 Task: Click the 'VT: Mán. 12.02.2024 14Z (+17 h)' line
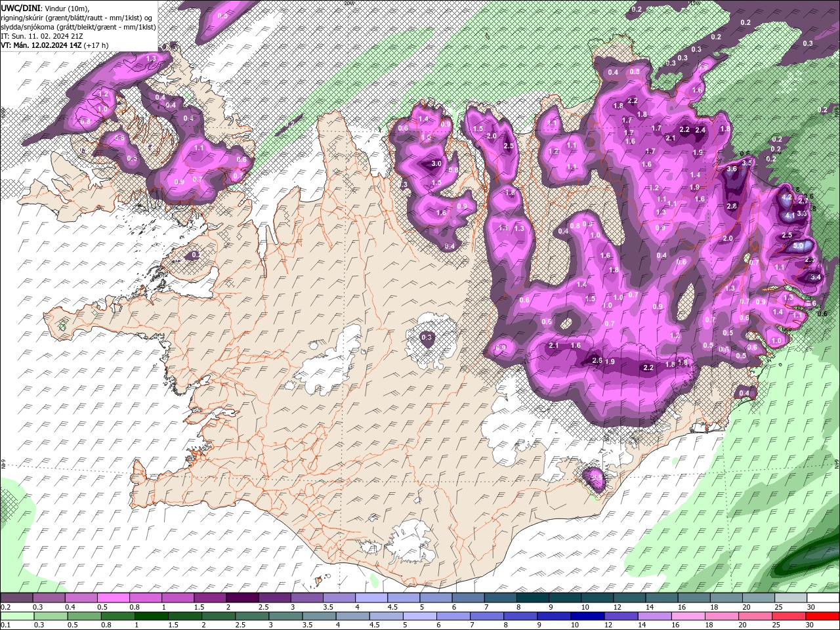54,45
